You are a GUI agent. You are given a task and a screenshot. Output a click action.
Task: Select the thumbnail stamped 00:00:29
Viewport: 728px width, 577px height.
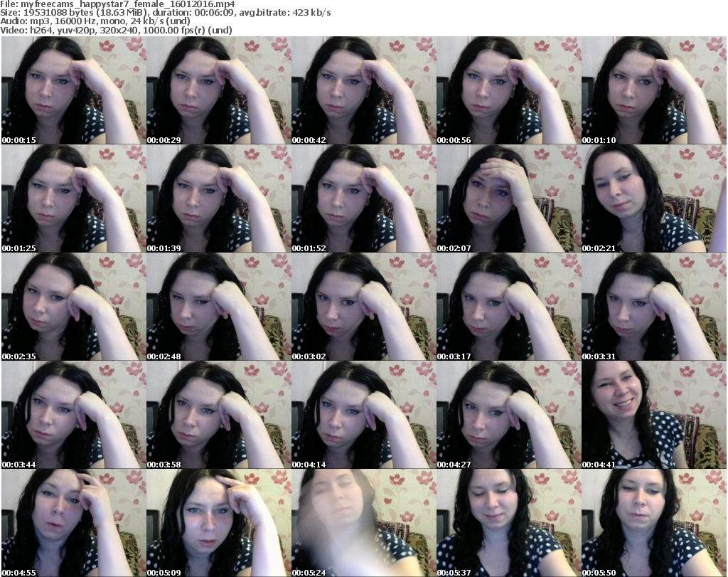[x=219, y=90]
